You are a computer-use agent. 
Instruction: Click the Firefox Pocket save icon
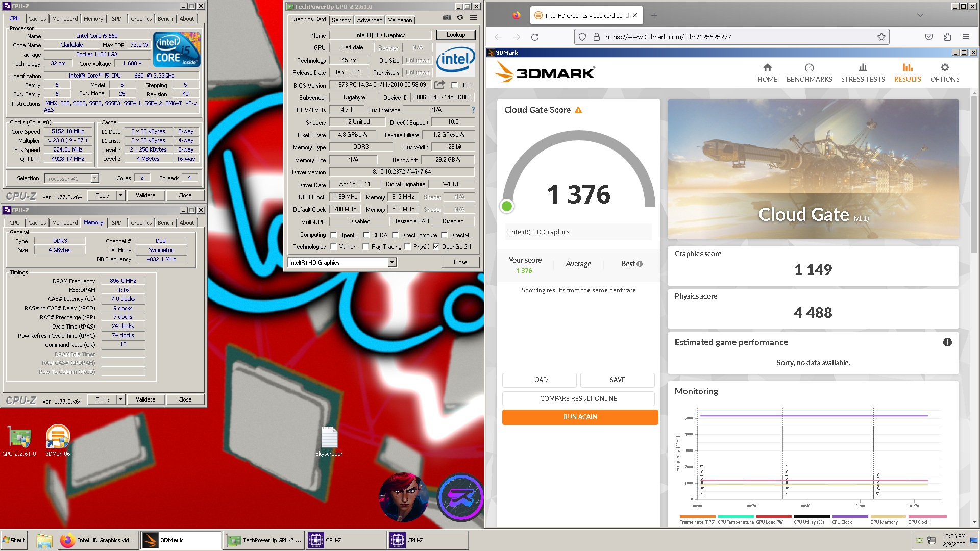[929, 37]
